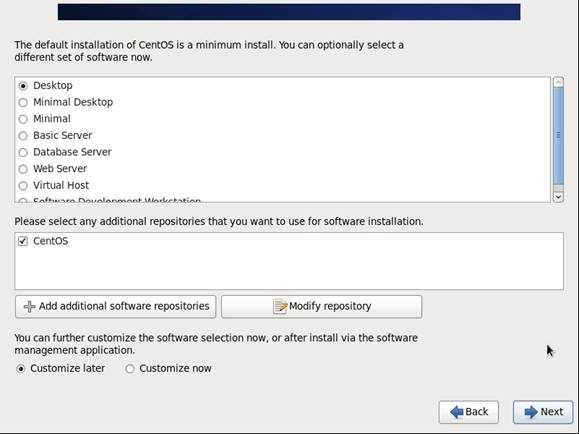Choose the Minimal Desktop radio button
This screenshot has width=579, height=434.
[x=23, y=102]
